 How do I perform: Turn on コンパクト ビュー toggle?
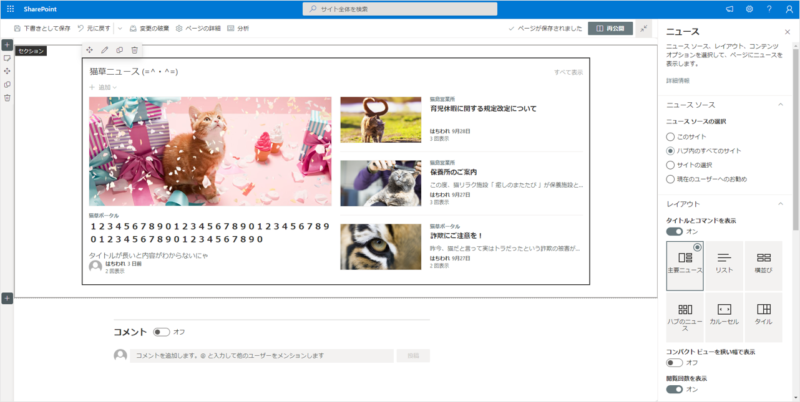coord(674,363)
